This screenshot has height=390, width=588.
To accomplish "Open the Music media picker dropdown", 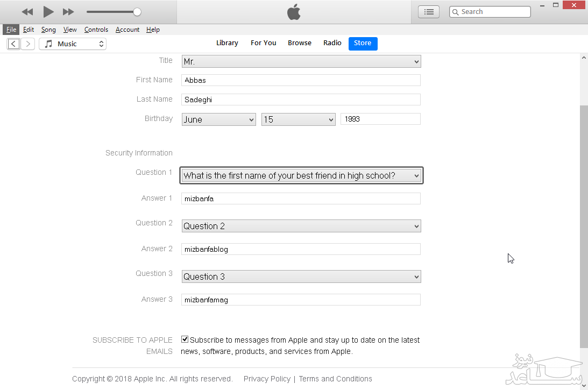I will point(73,44).
